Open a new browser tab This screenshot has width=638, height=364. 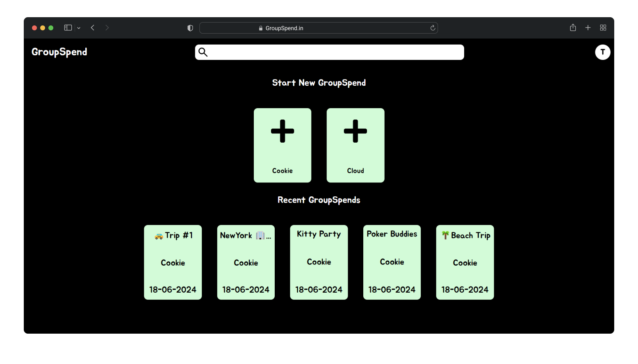pyautogui.click(x=588, y=27)
